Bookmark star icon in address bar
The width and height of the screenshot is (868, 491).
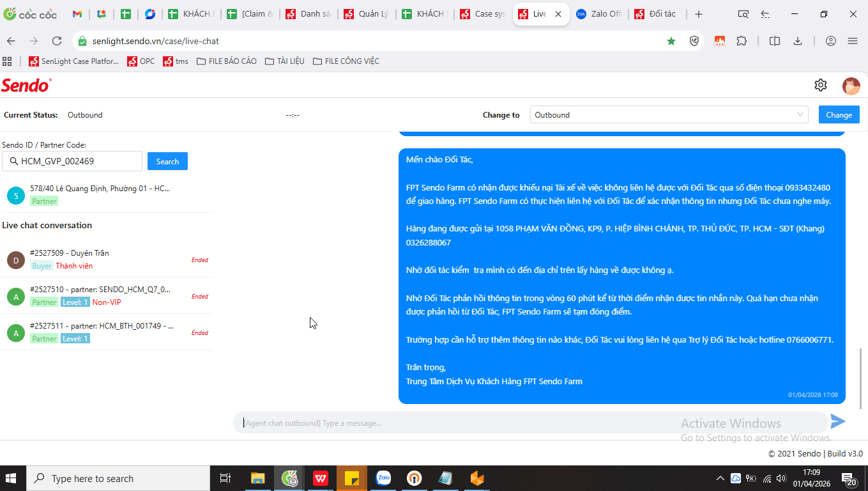pyautogui.click(x=671, y=41)
